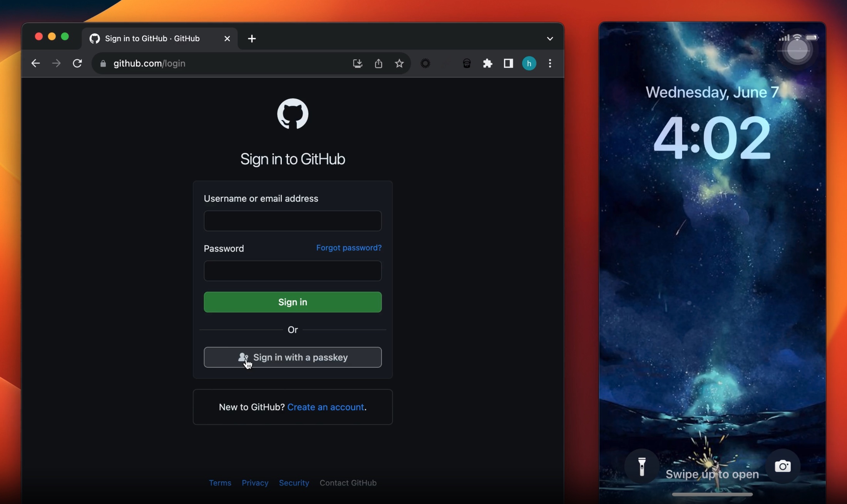Focus the Password input field
This screenshot has height=504, width=847.
pos(293,271)
